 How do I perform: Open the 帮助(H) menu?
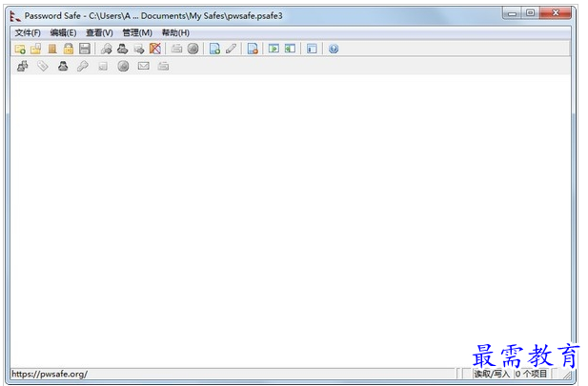point(175,33)
